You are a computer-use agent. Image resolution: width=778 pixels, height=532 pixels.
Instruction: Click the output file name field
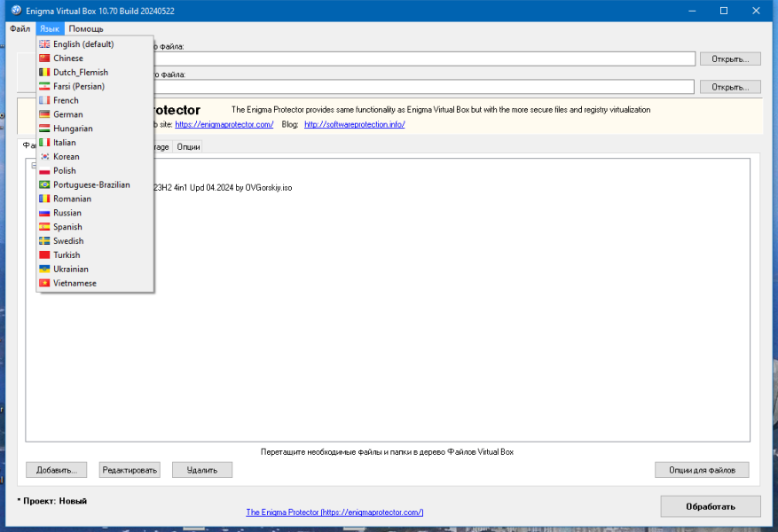[x=424, y=87]
